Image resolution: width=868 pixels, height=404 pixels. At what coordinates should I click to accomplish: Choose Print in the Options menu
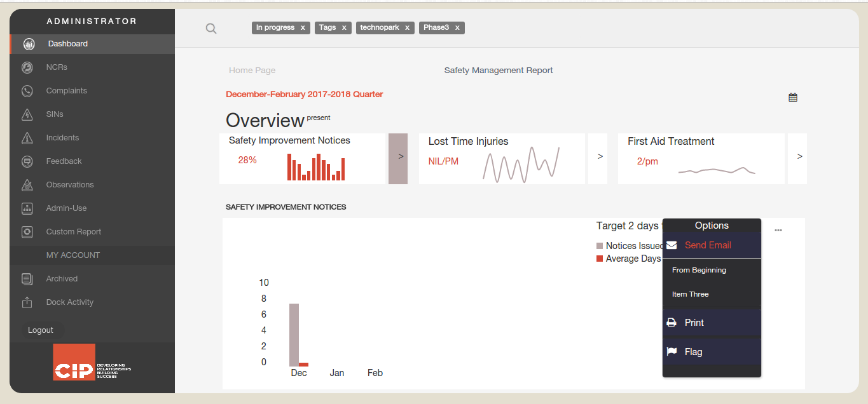(x=694, y=323)
